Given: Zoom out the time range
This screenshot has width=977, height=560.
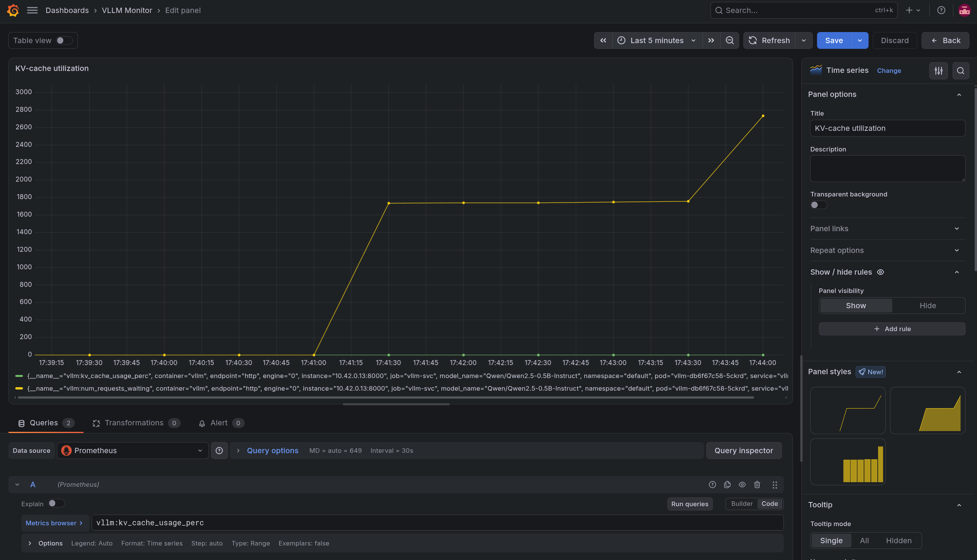Looking at the screenshot, I should [730, 40].
